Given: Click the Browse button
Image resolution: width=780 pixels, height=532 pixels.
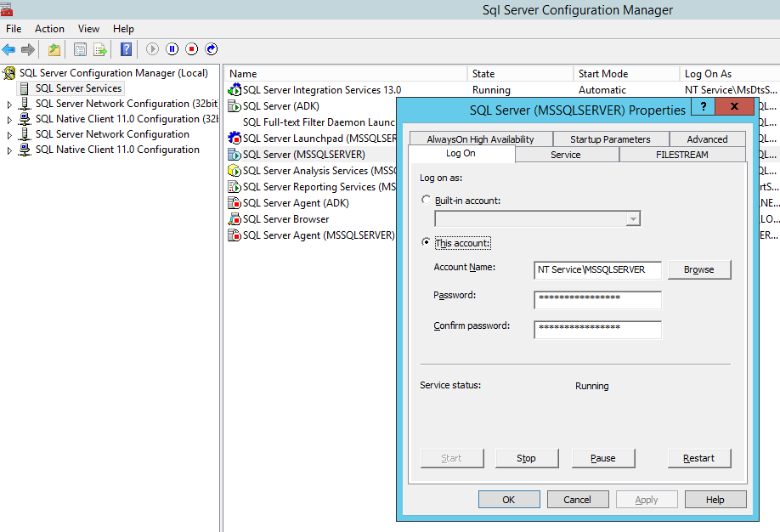Looking at the screenshot, I should pyautogui.click(x=699, y=269).
